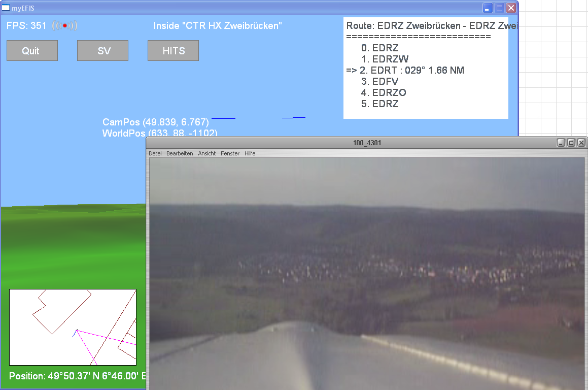
Task: Click the myEFIS title bar app icon
Action: point(6,8)
